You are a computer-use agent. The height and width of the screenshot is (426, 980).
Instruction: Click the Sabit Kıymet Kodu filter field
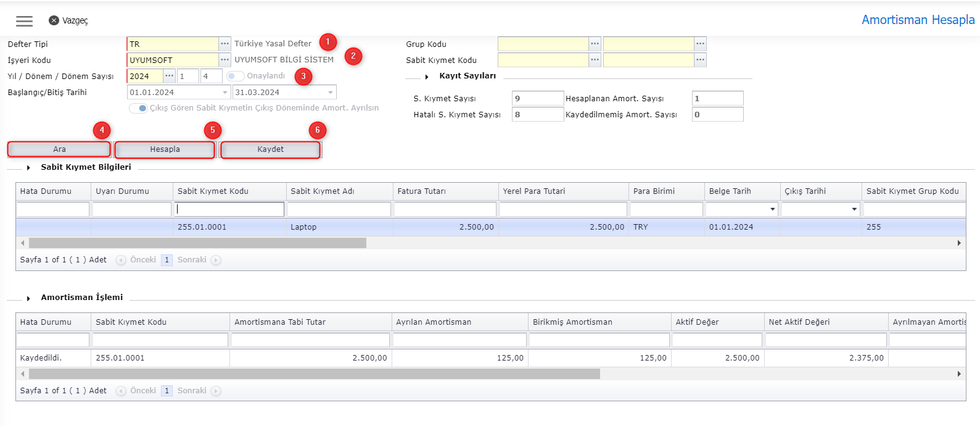click(x=229, y=209)
